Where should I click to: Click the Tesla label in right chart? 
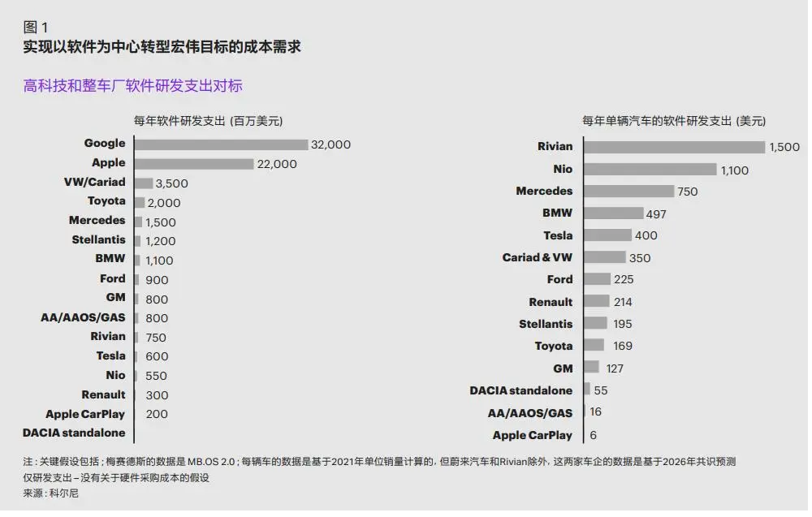(558, 236)
